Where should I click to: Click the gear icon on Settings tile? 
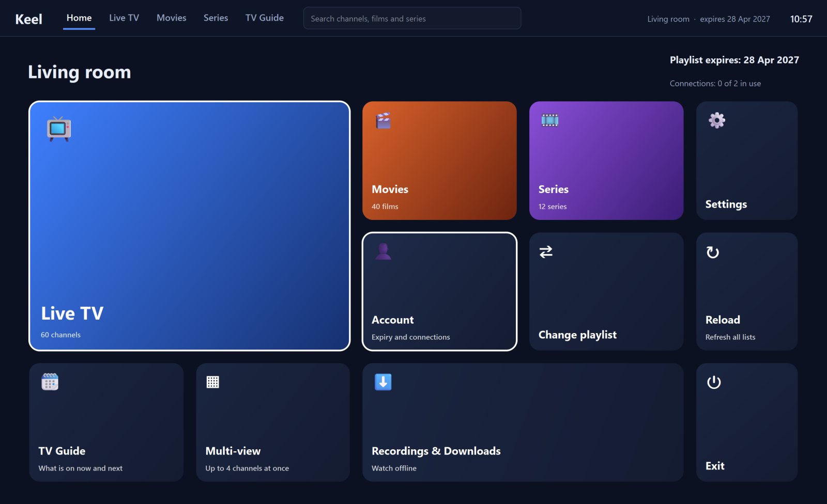(717, 120)
